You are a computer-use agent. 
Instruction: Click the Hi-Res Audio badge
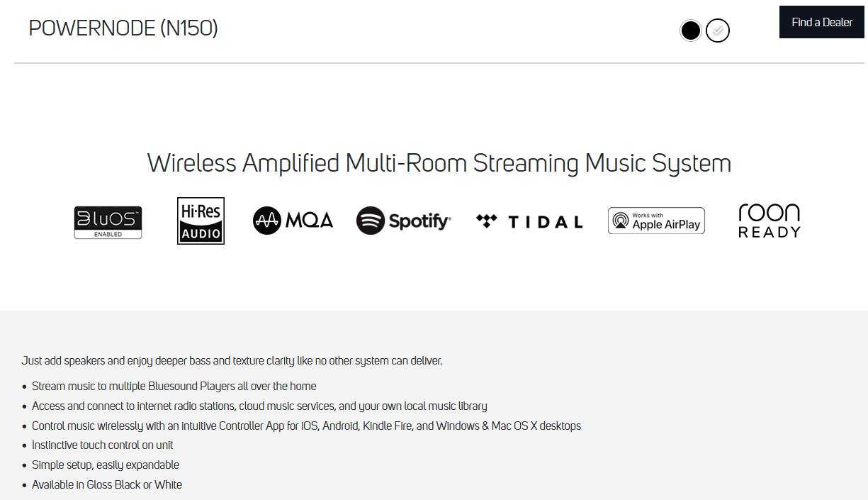pos(201,221)
